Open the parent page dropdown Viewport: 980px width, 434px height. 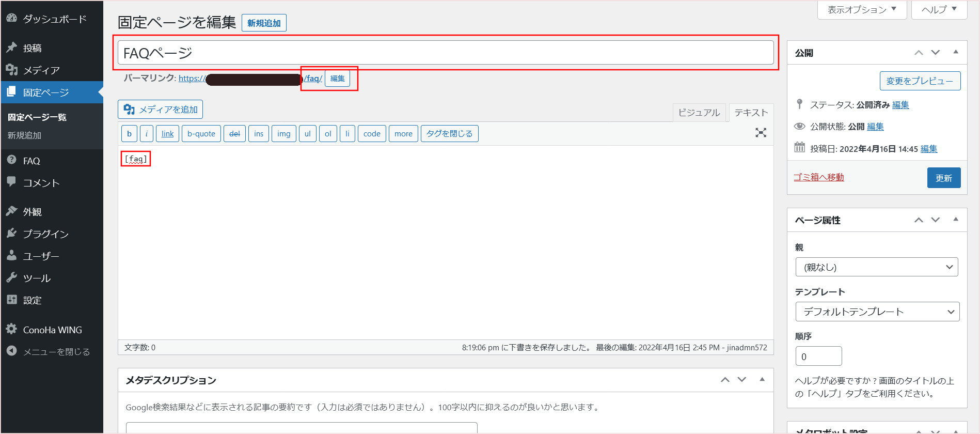pyautogui.click(x=877, y=267)
